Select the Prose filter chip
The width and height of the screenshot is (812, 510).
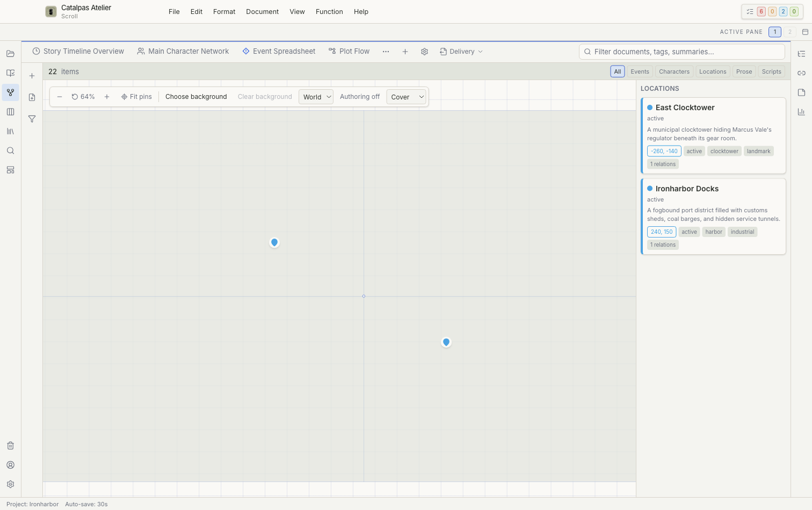pos(744,71)
